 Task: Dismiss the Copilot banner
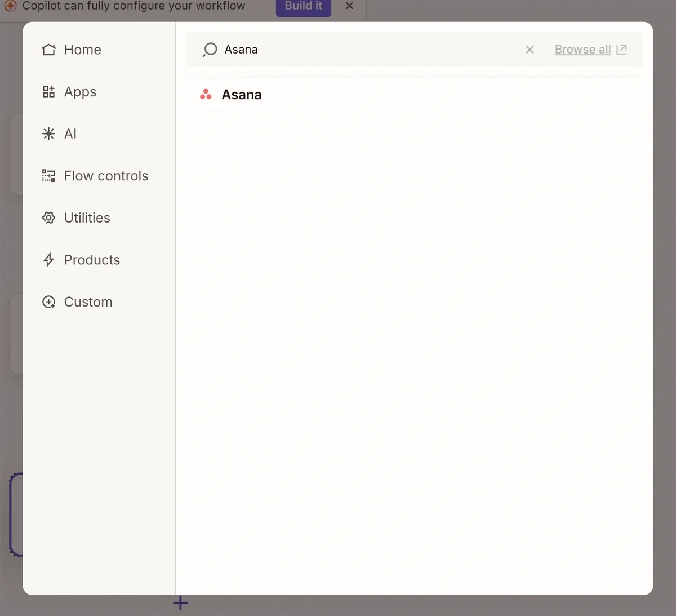coord(349,6)
